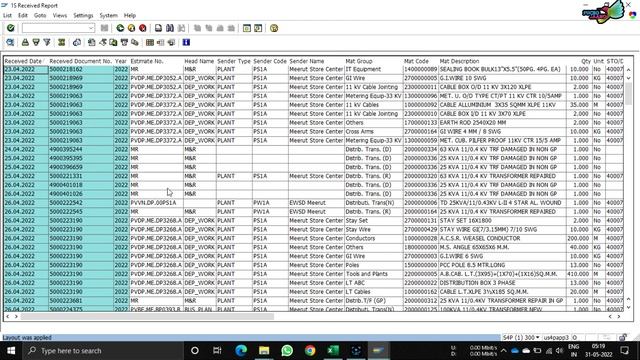Open the Goto menu
The width and height of the screenshot is (640, 360).
pyautogui.click(x=40, y=16)
